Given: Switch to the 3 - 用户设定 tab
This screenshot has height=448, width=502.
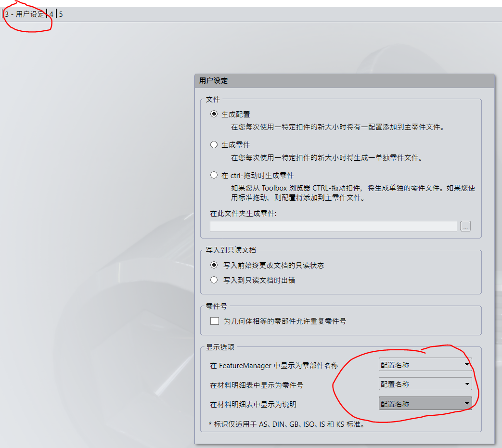Looking at the screenshot, I should tap(25, 14).
